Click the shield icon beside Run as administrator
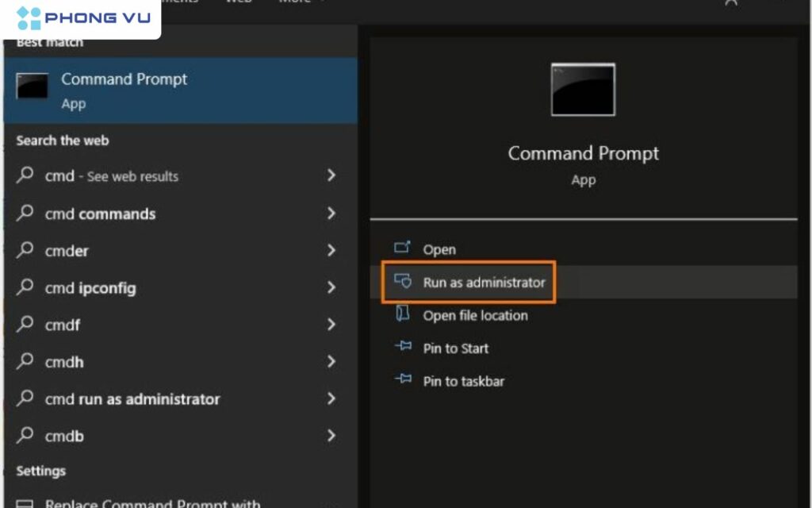 click(403, 282)
